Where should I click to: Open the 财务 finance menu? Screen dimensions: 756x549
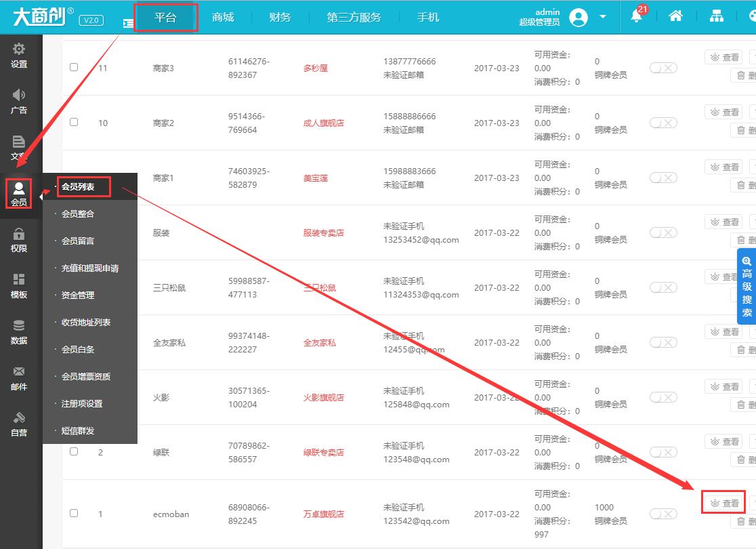279,17
